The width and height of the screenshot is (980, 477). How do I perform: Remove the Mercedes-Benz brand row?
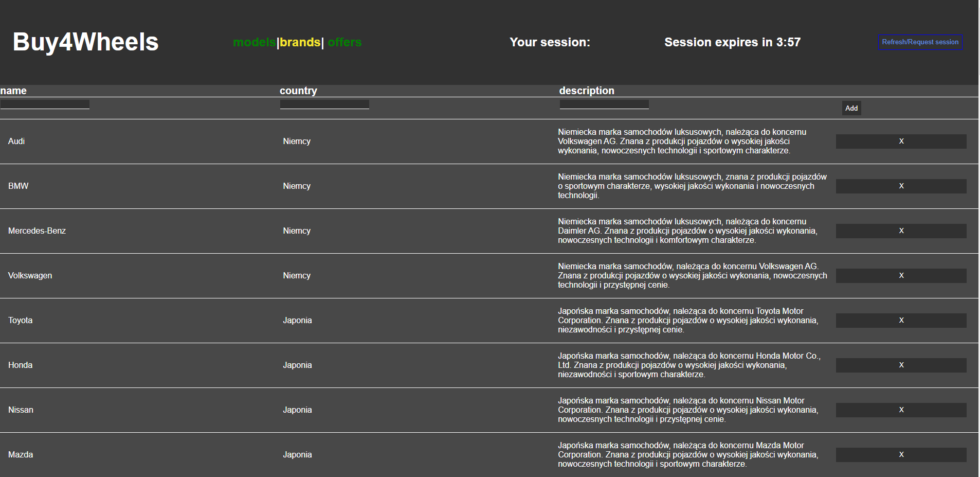901,231
